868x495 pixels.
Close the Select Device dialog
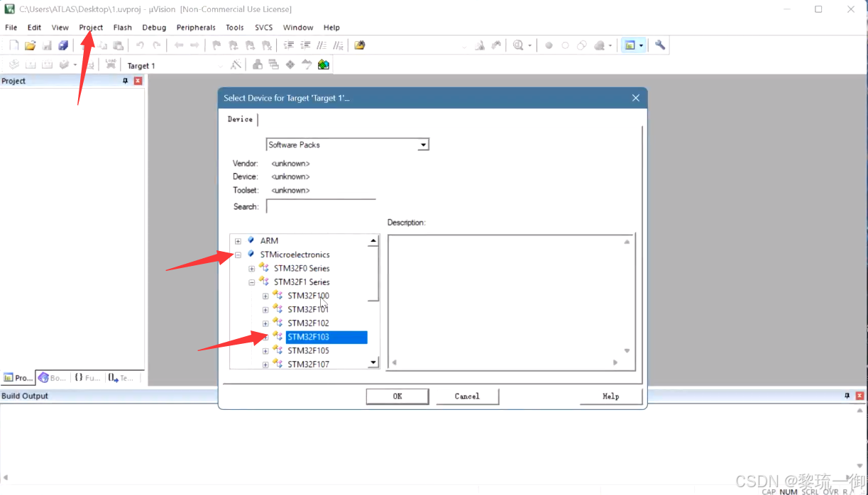click(636, 98)
